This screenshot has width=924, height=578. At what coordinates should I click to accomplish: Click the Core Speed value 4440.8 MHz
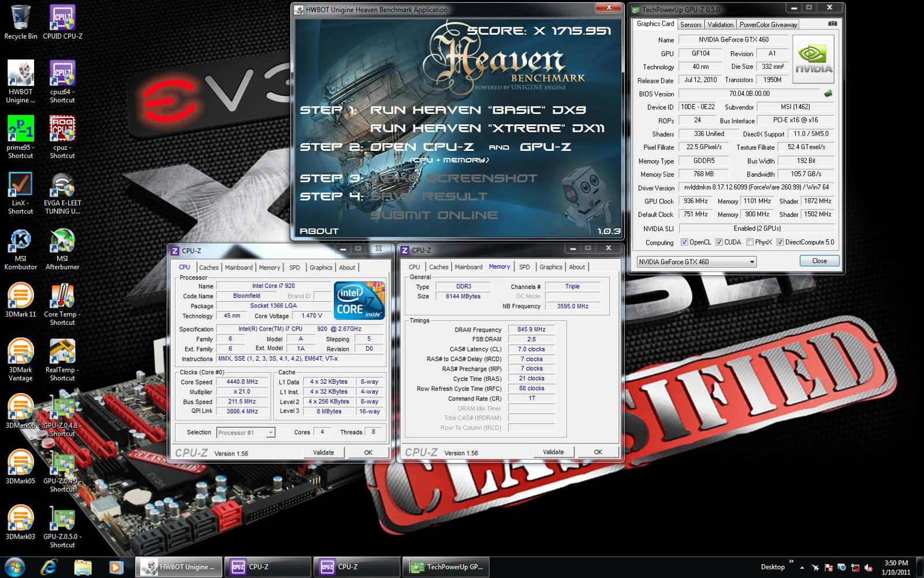point(243,382)
